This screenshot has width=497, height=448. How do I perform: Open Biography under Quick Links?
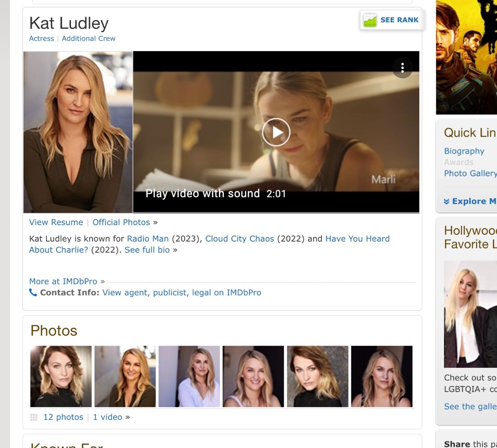(464, 151)
